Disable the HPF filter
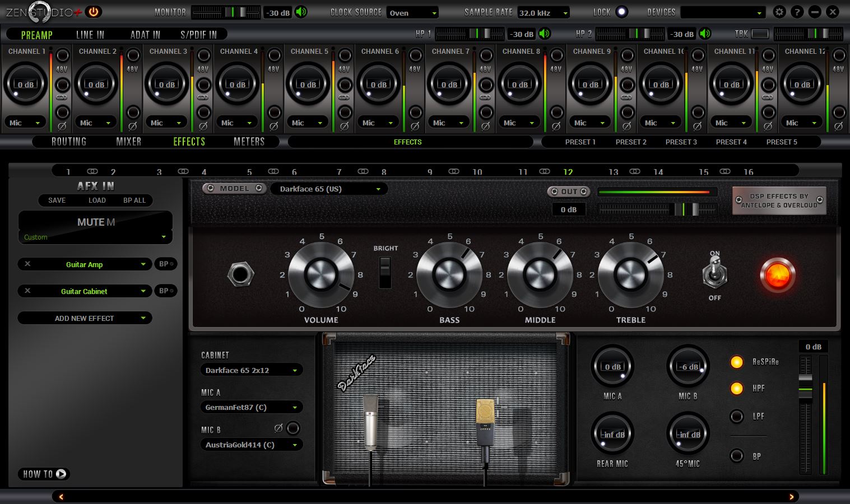 [x=737, y=388]
